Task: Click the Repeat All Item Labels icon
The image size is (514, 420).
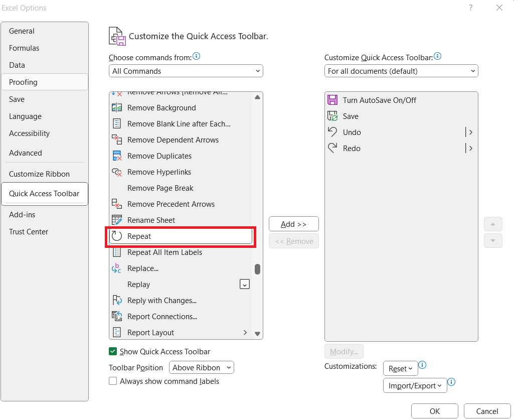Action: click(x=117, y=252)
